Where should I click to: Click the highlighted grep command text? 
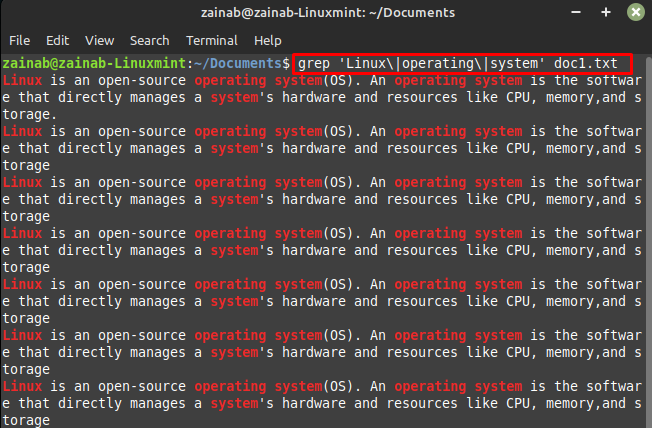(457, 63)
